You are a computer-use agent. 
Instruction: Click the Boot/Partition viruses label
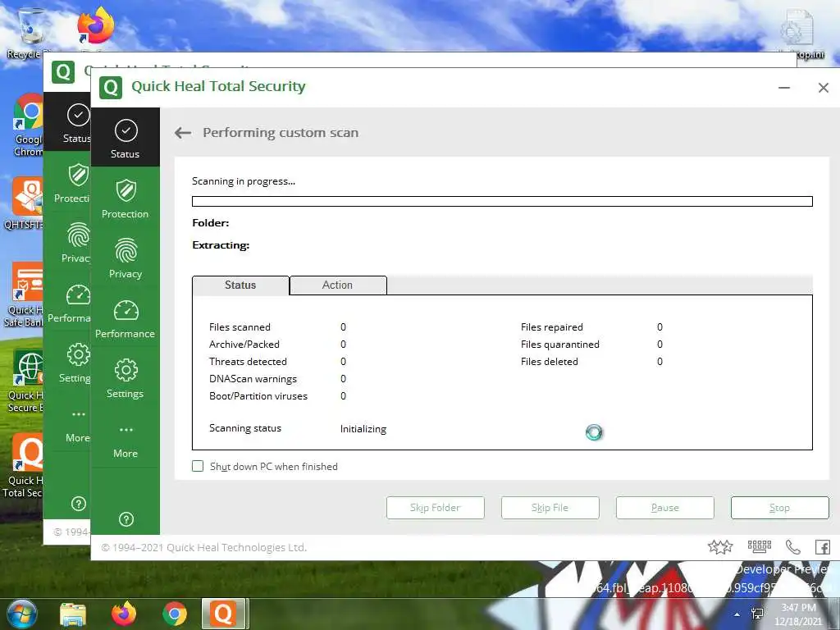pos(258,396)
